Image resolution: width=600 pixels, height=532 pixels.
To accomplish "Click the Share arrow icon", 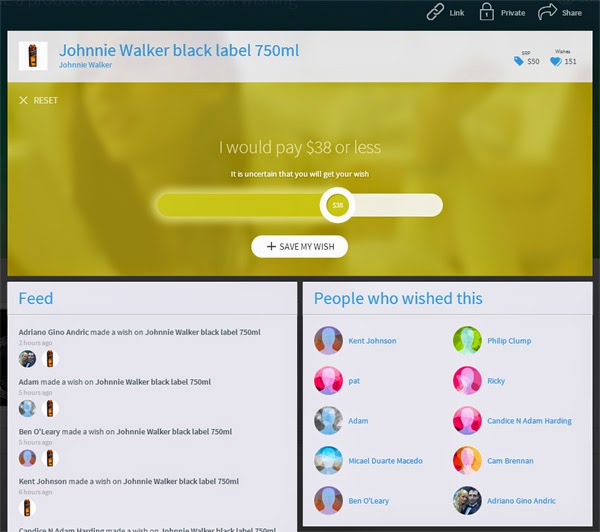I will tap(547, 11).
